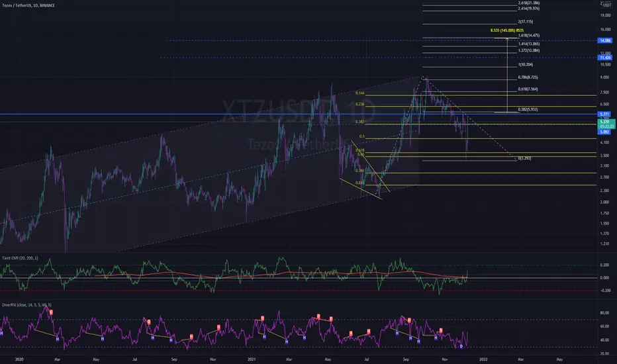This screenshot has width=617, height=364.
Task: Click the 0.786(8.725) Fibonacci level label
Action: click(528, 77)
